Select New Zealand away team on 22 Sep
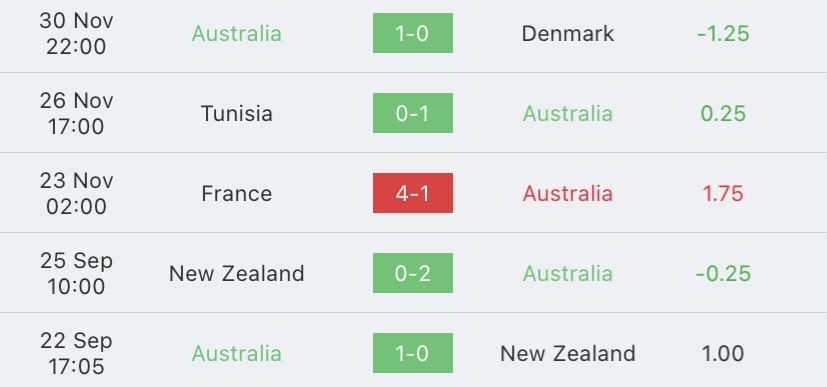This screenshot has height=387, width=827. point(568,353)
